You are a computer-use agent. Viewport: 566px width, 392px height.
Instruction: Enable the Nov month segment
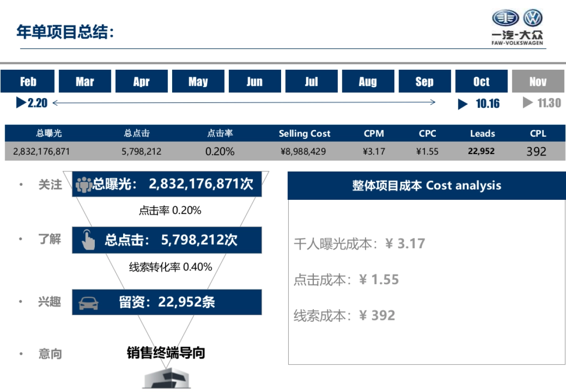click(x=538, y=81)
